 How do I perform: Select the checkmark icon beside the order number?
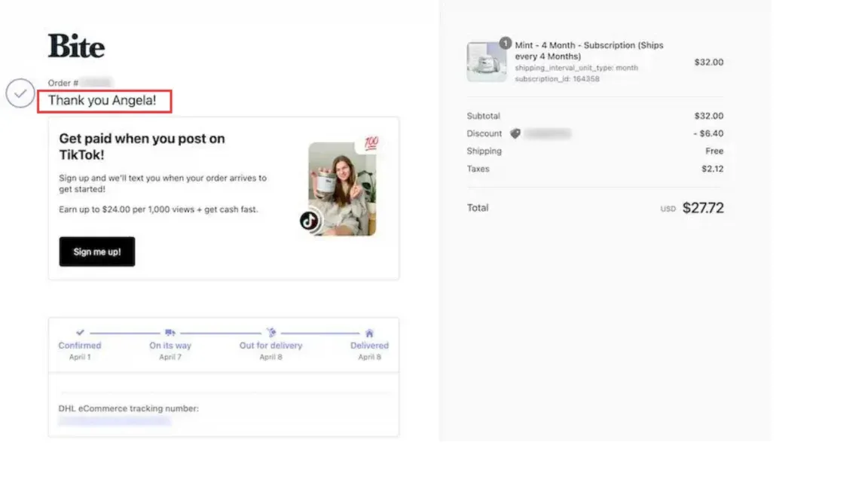coord(20,93)
